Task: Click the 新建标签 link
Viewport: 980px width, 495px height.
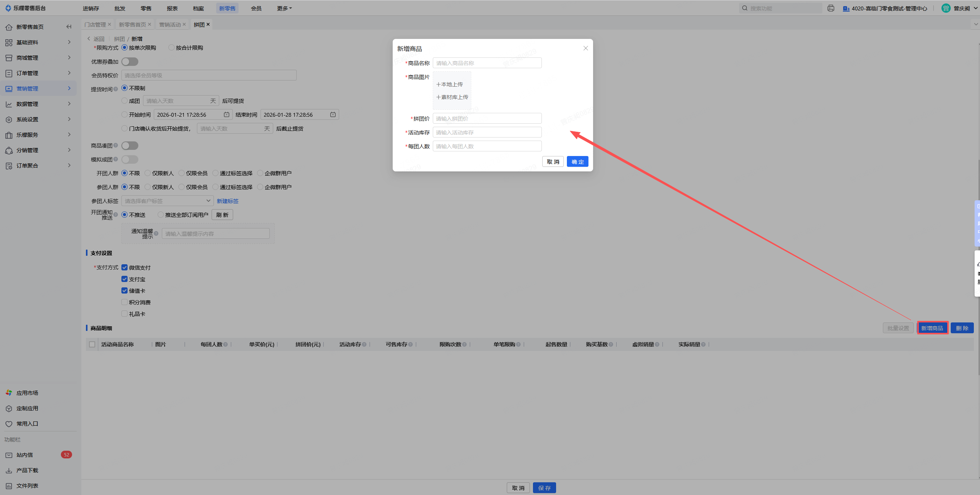Action: tap(227, 201)
